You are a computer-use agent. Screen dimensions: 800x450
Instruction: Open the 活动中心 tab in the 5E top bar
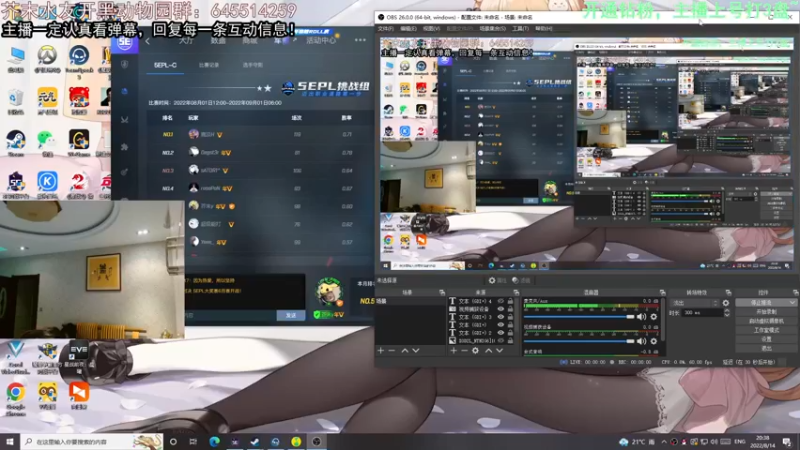pos(321,40)
